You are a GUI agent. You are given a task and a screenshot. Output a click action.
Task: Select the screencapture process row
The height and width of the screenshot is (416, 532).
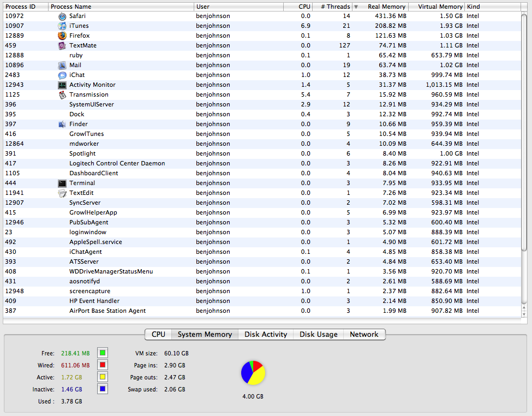[262, 292]
